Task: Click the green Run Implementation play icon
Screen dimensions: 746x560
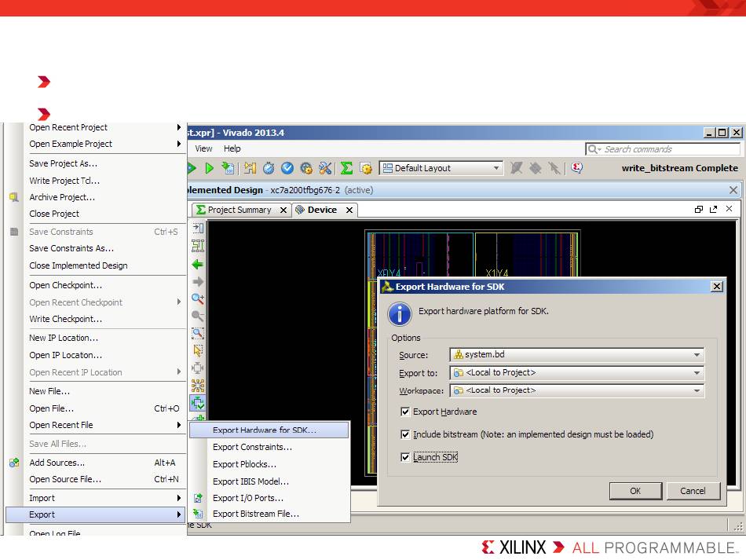Action: [210, 168]
